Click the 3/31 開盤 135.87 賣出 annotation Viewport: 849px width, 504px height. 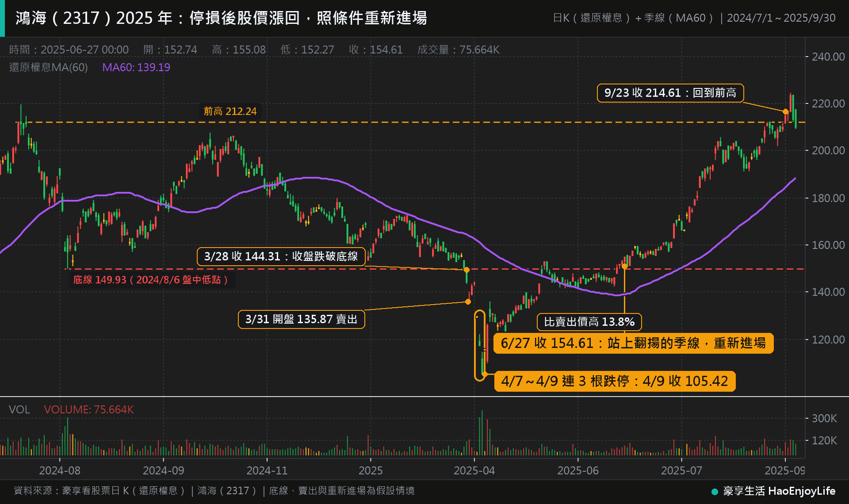point(302,319)
